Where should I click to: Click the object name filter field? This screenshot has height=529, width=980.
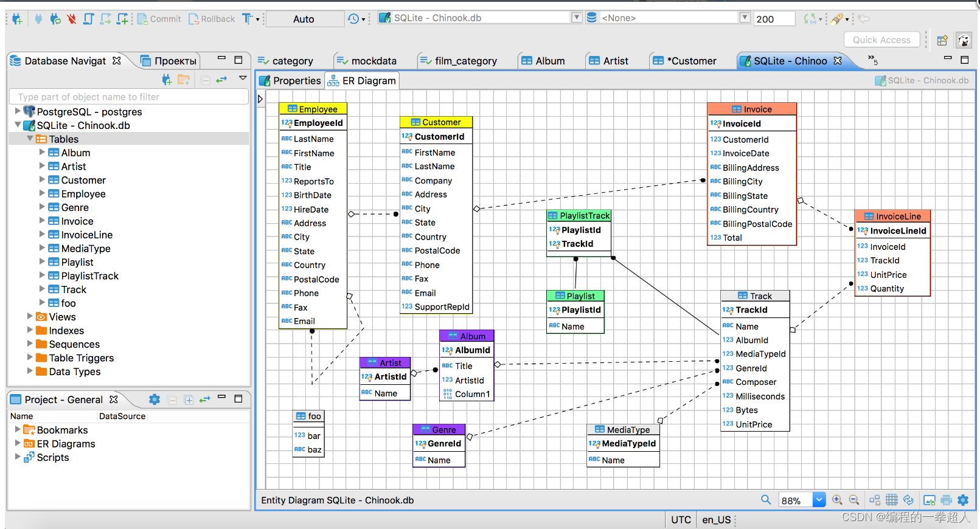click(129, 97)
